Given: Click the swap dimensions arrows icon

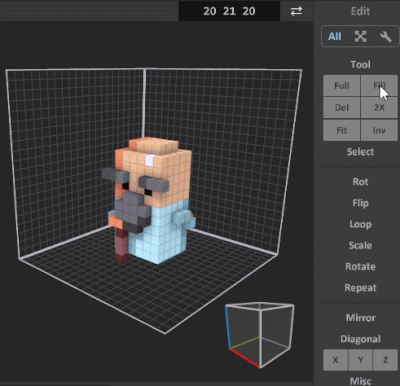Looking at the screenshot, I should 296,11.
